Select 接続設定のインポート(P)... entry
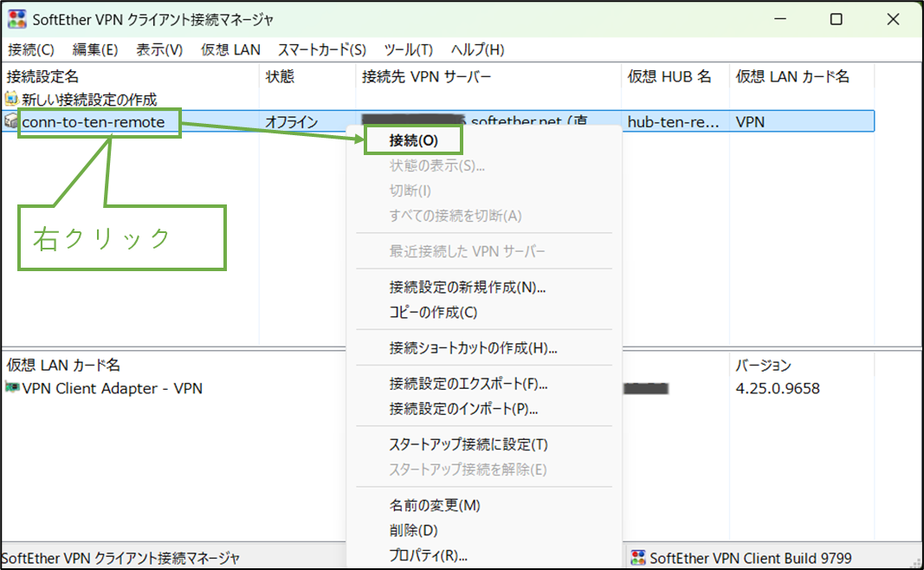 464,409
